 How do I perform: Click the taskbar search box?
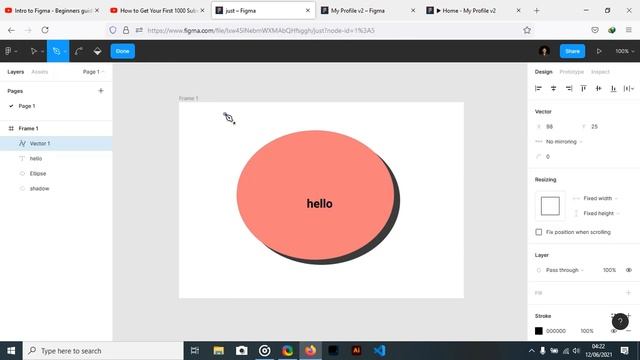[103, 351]
